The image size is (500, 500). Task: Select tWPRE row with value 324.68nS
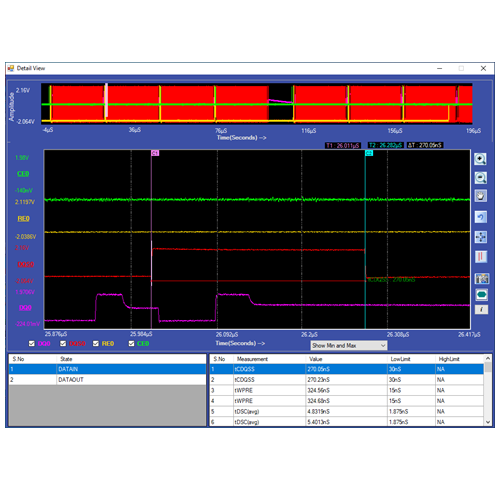tap(347, 401)
